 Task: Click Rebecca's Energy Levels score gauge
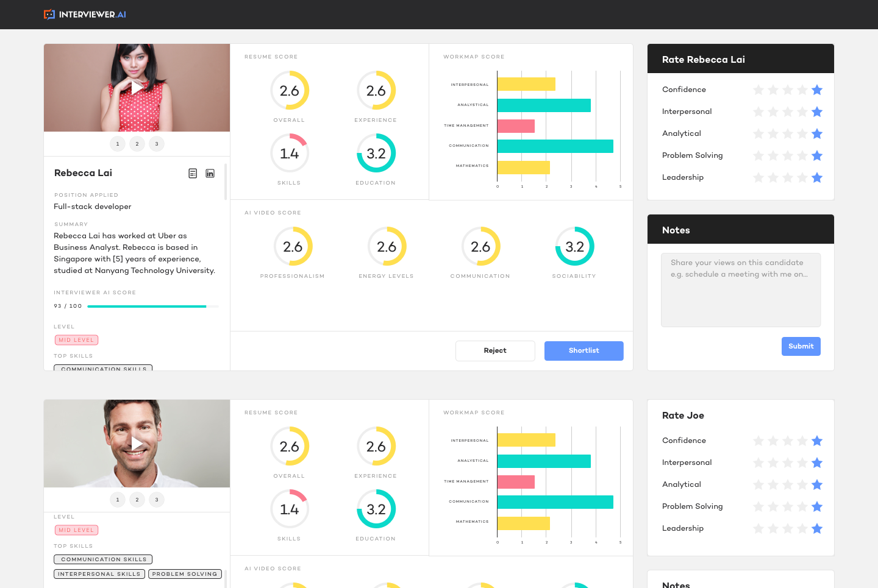pyautogui.click(x=387, y=246)
